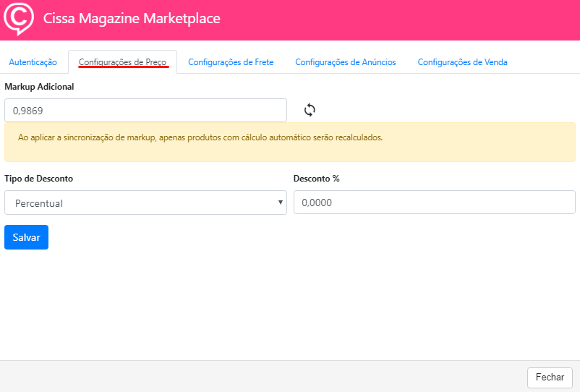Image resolution: width=580 pixels, height=392 pixels.
Task: Click the Desconto % label
Action: click(316, 179)
